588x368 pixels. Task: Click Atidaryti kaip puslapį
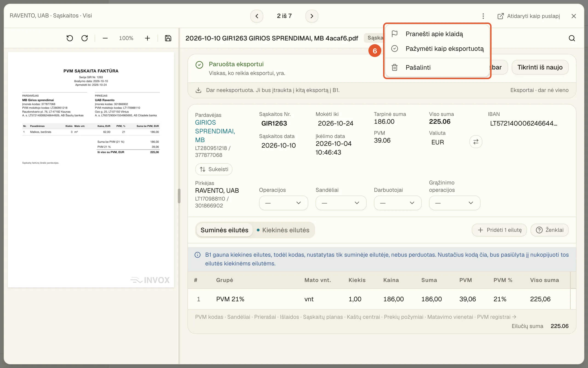coord(529,16)
